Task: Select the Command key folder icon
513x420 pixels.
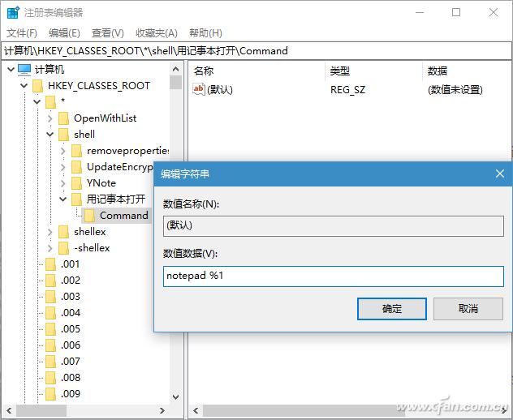Action: point(89,216)
